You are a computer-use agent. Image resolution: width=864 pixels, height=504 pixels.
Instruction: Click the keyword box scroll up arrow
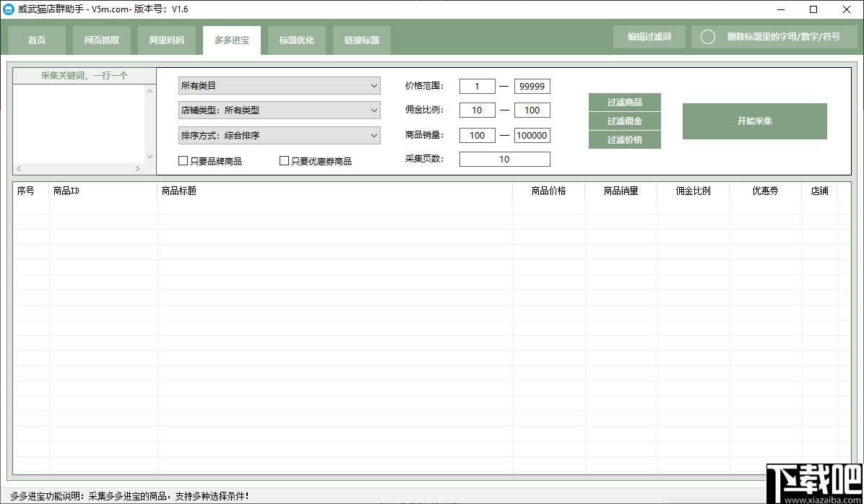pyautogui.click(x=150, y=91)
